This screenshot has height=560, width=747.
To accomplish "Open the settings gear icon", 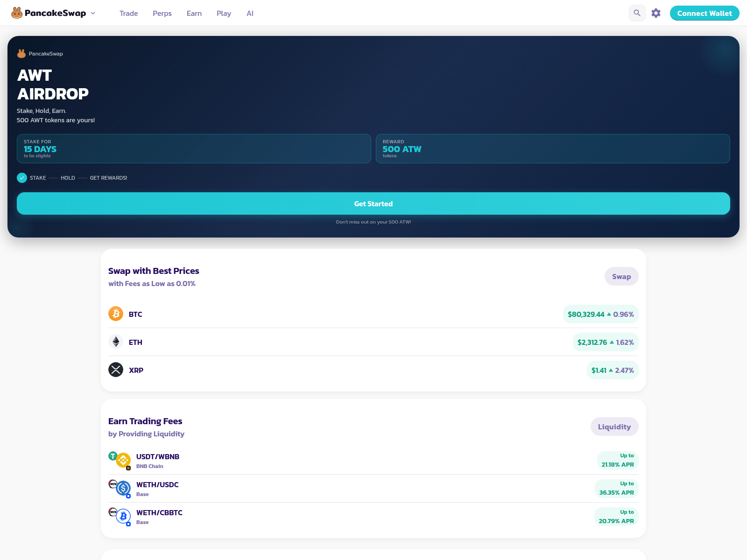I will [656, 13].
